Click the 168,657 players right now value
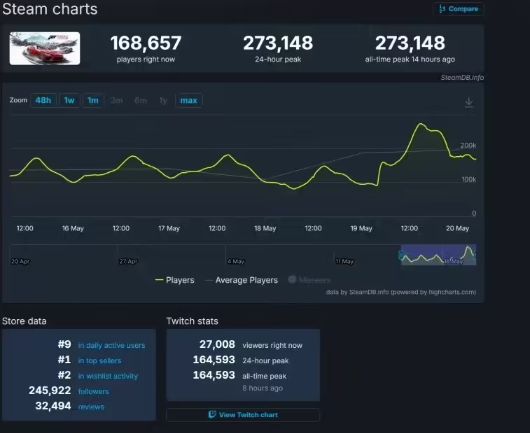 coord(146,43)
